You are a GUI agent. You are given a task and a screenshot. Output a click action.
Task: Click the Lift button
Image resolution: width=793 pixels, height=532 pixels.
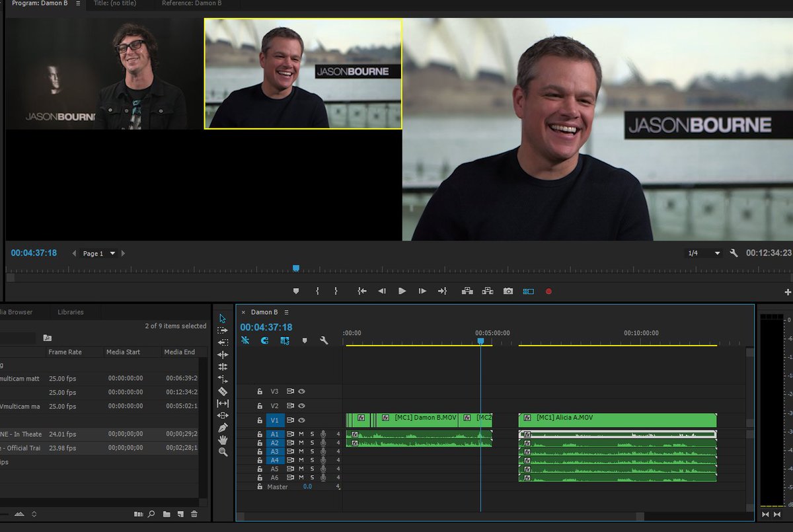[467, 291]
